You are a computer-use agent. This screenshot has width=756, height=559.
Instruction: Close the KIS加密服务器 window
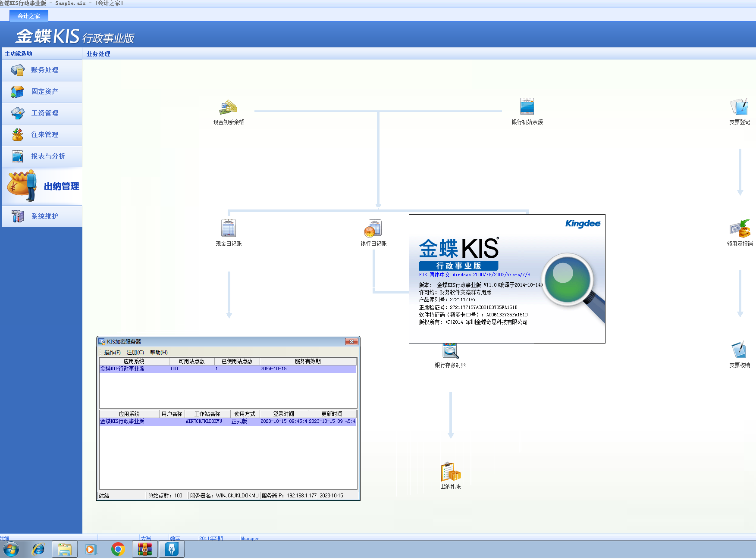[351, 341]
